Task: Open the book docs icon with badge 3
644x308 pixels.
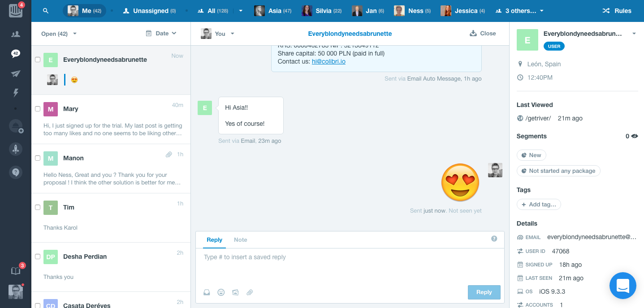Action: pos(16,271)
